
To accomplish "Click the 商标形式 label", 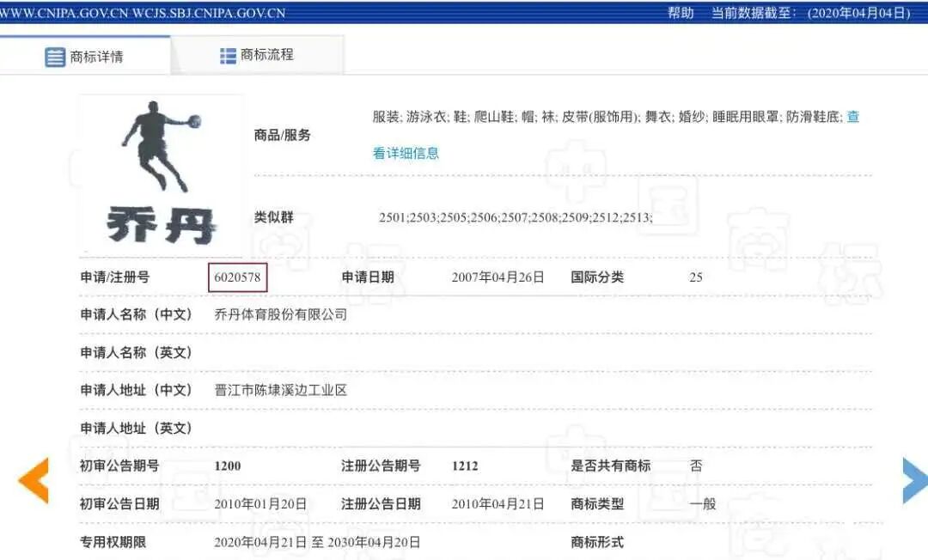I will click(x=597, y=542).
